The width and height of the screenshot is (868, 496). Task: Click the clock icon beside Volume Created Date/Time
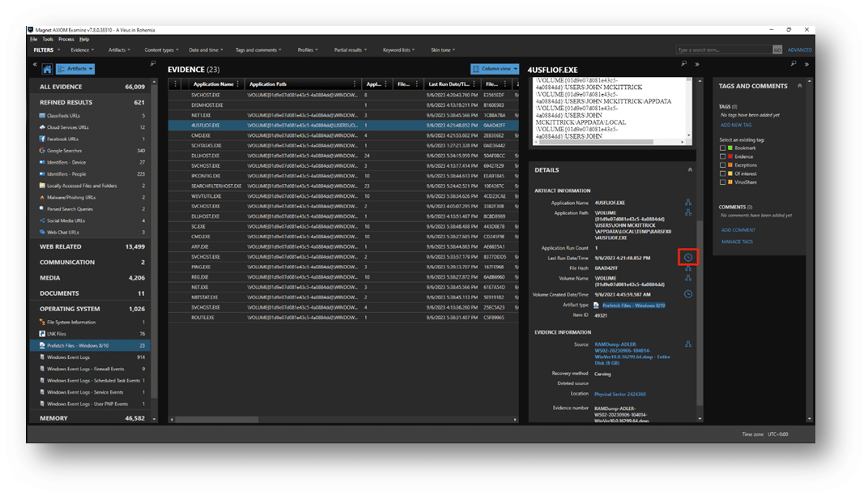pos(687,293)
